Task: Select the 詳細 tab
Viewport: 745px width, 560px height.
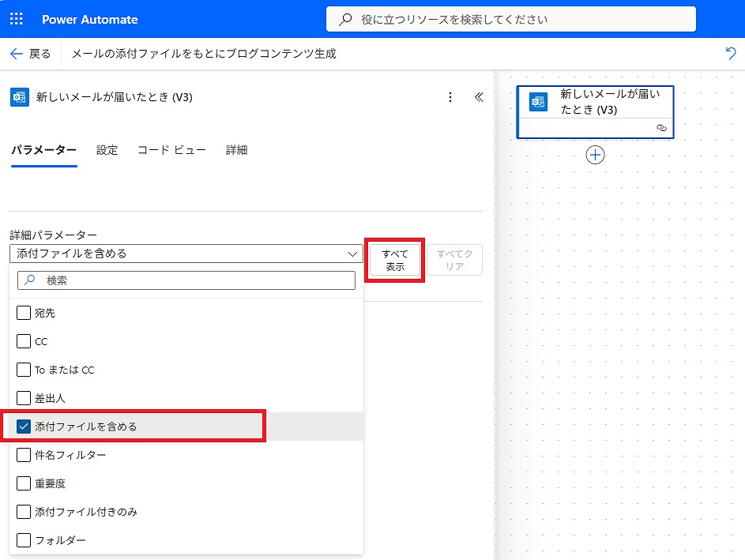Action: 236,150
